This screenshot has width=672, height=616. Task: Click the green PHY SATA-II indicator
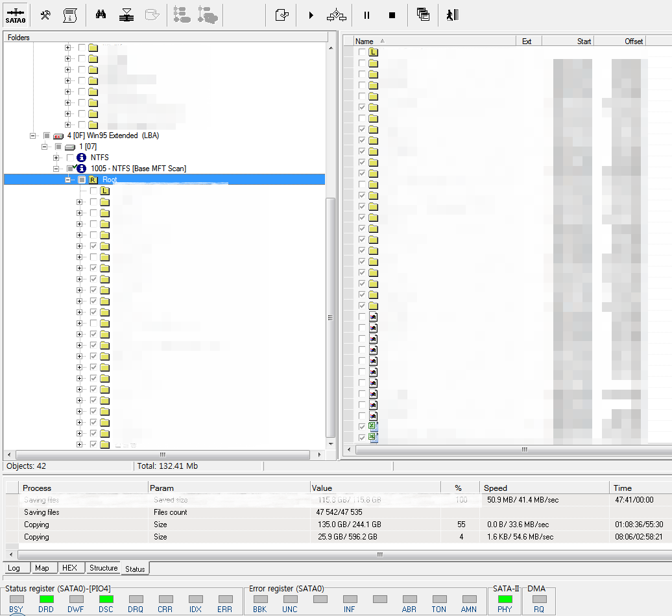(x=505, y=599)
